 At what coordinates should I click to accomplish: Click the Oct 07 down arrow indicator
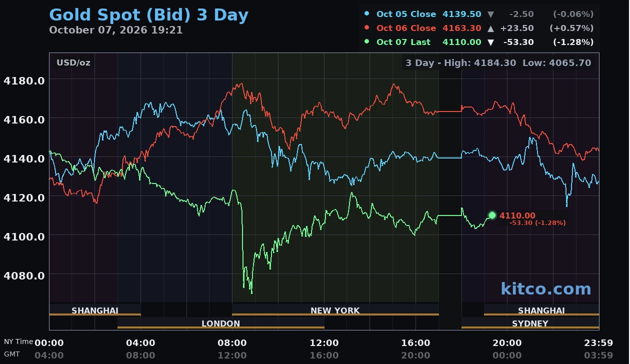490,42
